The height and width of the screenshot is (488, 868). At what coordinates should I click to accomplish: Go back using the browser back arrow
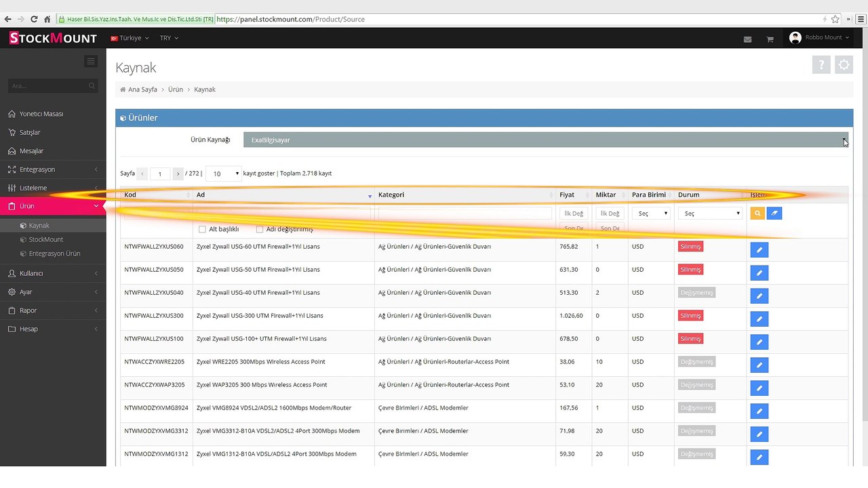pyautogui.click(x=7, y=19)
